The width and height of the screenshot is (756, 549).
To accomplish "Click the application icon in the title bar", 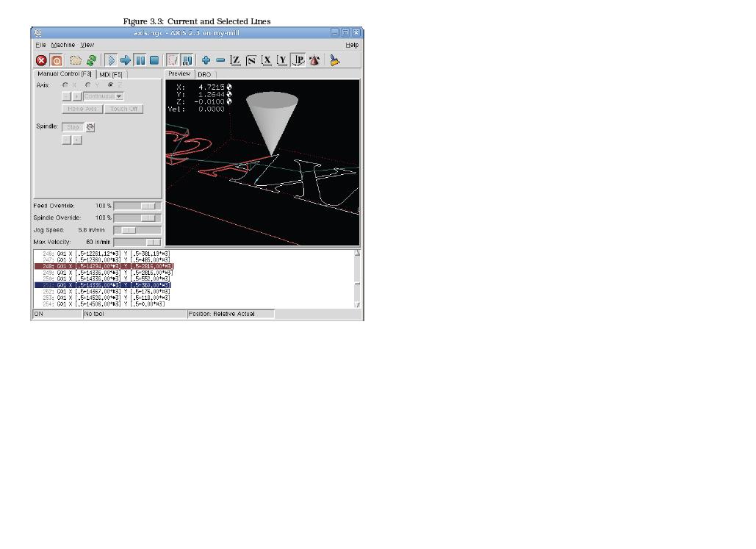I will click(x=38, y=33).
